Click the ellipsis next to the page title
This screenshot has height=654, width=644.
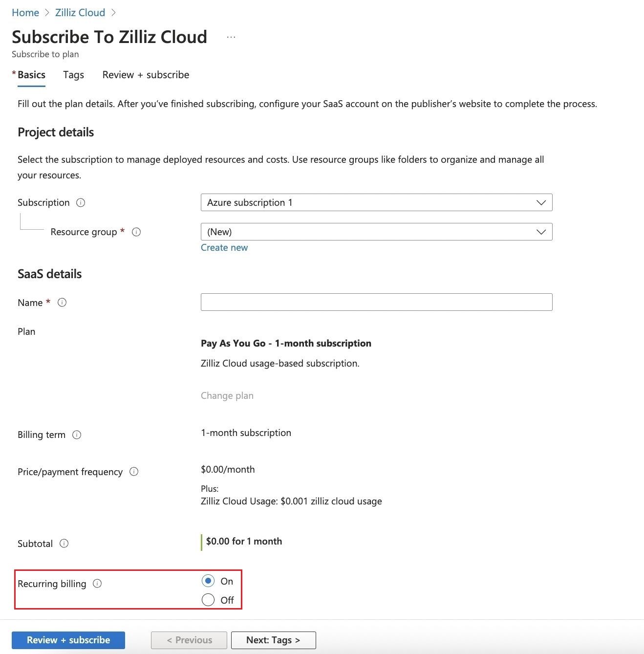click(231, 36)
